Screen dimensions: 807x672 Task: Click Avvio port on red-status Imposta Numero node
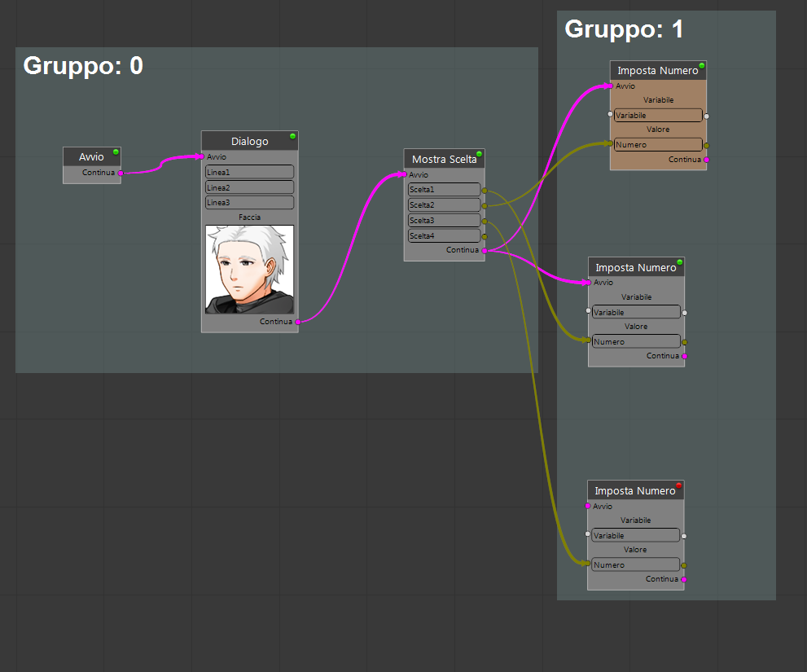pos(588,506)
